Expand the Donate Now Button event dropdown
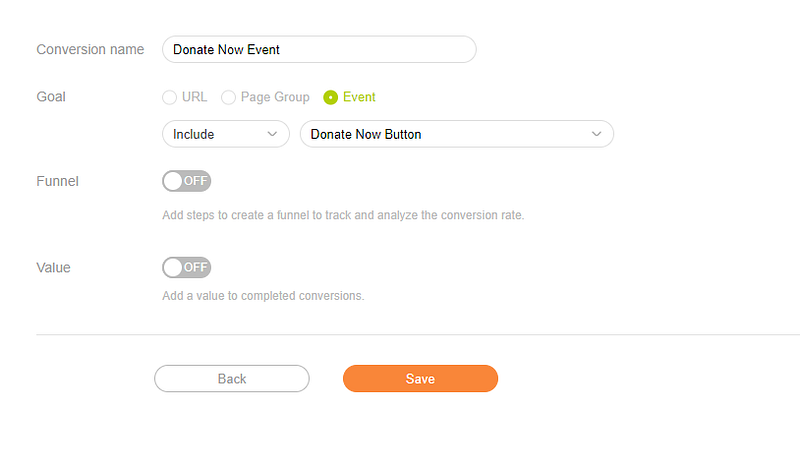The image size is (800, 474). click(456, 134)
